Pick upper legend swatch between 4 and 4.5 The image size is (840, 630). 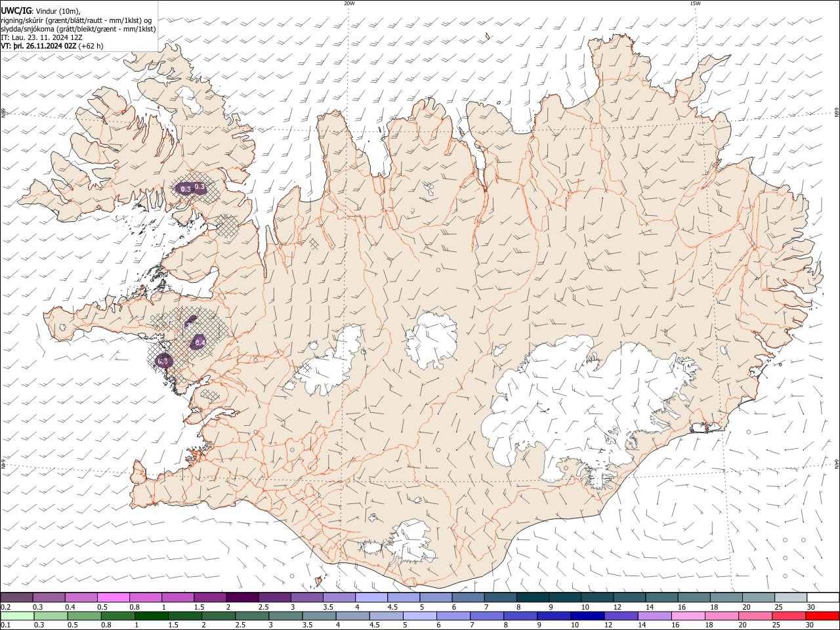pyautogui.click(x=371, y=598)
